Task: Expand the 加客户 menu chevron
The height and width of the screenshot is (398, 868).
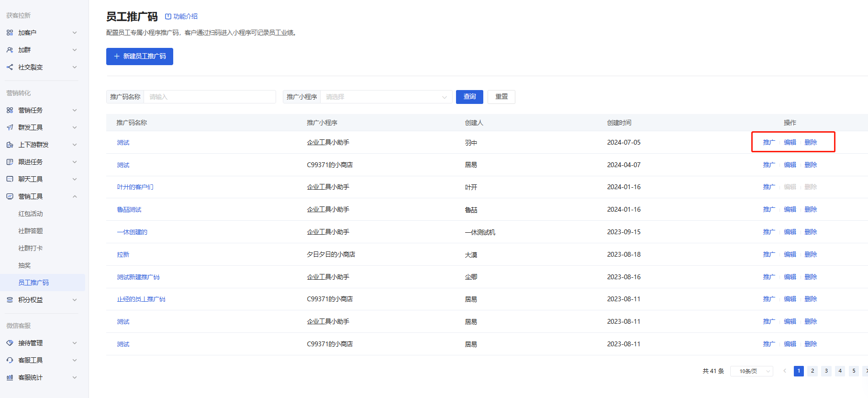Action: (x=75, y=33)
